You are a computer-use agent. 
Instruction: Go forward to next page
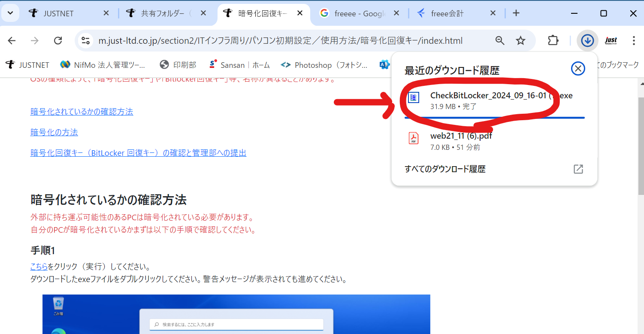[x=35, y=41]
